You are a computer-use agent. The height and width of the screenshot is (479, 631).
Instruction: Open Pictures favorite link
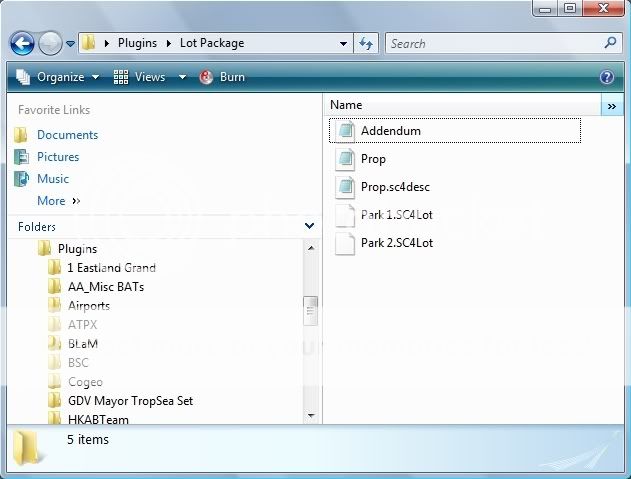coord(58,157)
